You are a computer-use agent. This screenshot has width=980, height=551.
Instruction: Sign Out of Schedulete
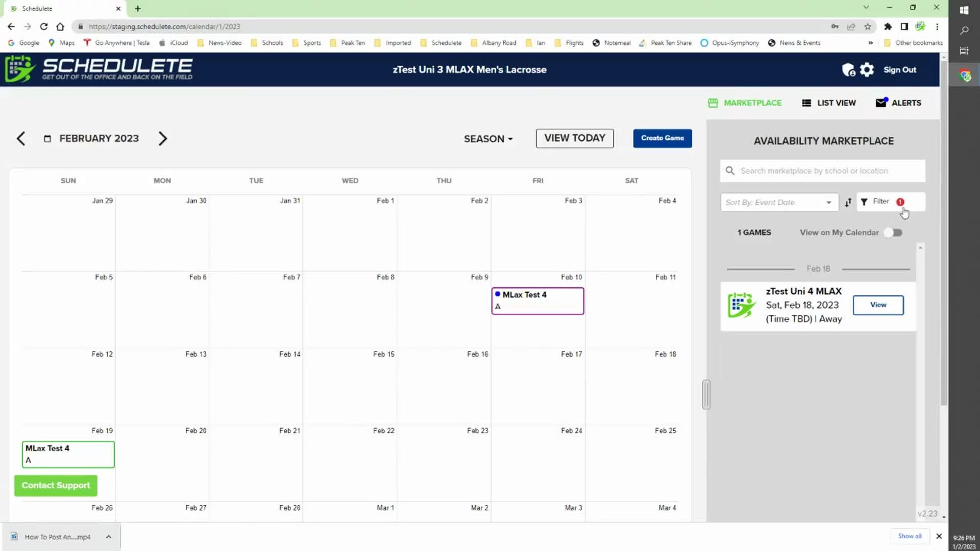pos(899,70)
